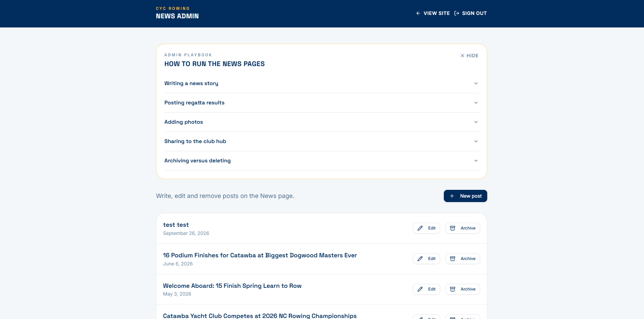Edit the Welcome Aboard post
Screen dimensions: 644x319
click(x=427, y=289)
